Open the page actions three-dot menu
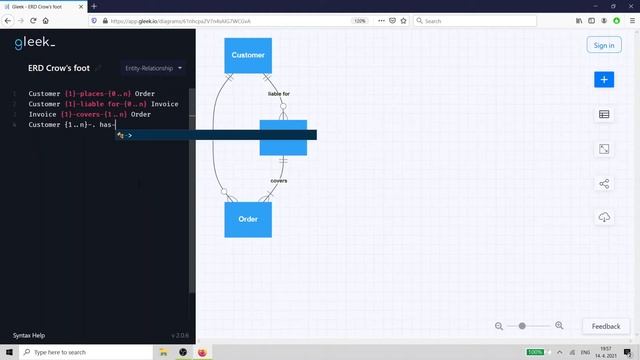640x360 pixels. coord(381,21)
